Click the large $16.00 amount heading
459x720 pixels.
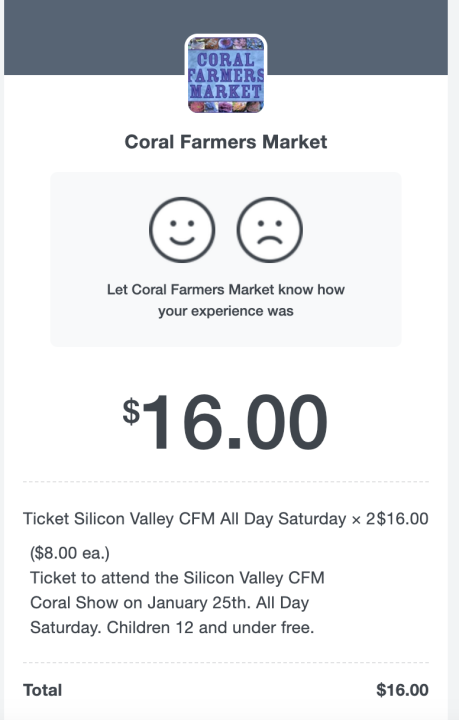click(x=225, y=422)
